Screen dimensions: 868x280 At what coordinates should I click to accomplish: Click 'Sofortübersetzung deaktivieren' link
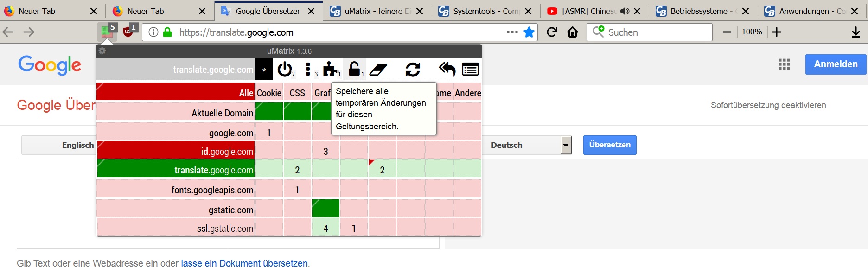pyautogui.click(x=768, y=105)
